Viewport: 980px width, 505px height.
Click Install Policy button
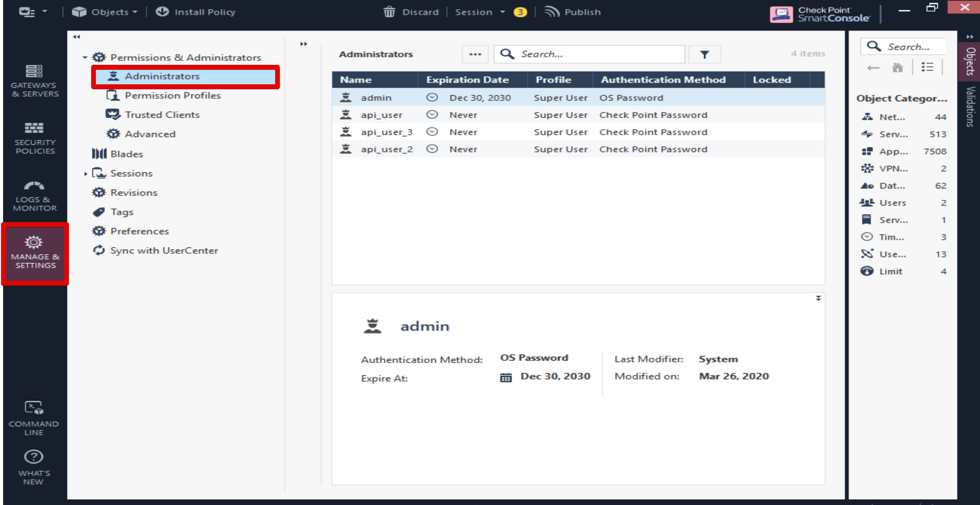(196, 12)
